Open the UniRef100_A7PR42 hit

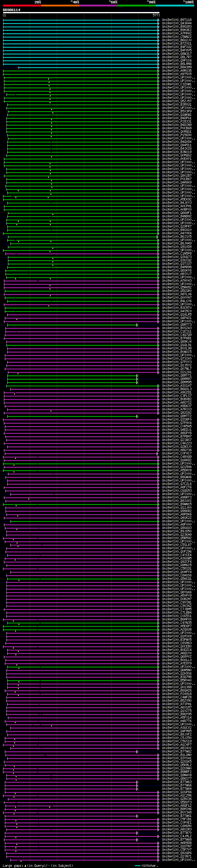tap(177, 33)
